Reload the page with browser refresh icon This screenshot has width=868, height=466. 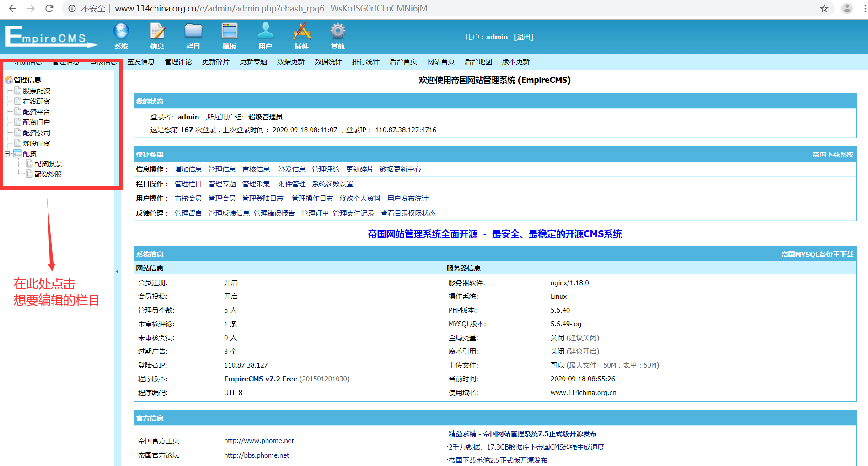tap(49, 8)
